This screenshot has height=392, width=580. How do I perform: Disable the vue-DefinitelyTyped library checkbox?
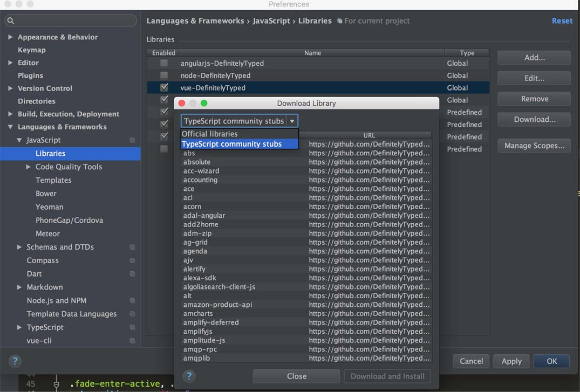click(x=164, y=87)
